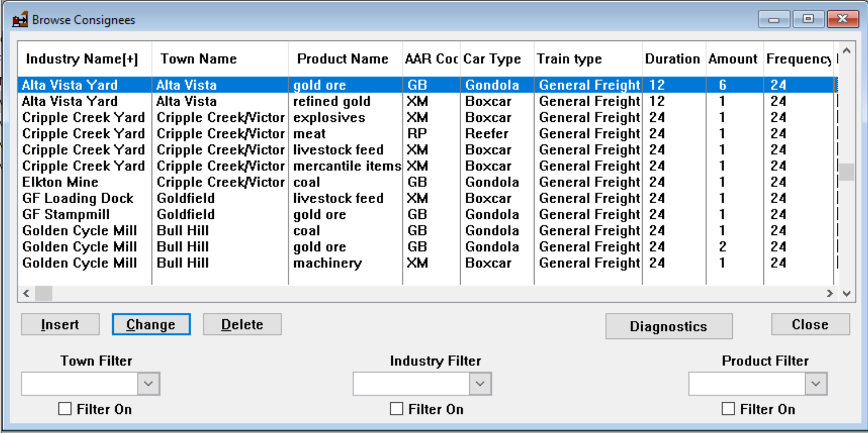Click the Close button beside Diagnostics

[810, 324]
